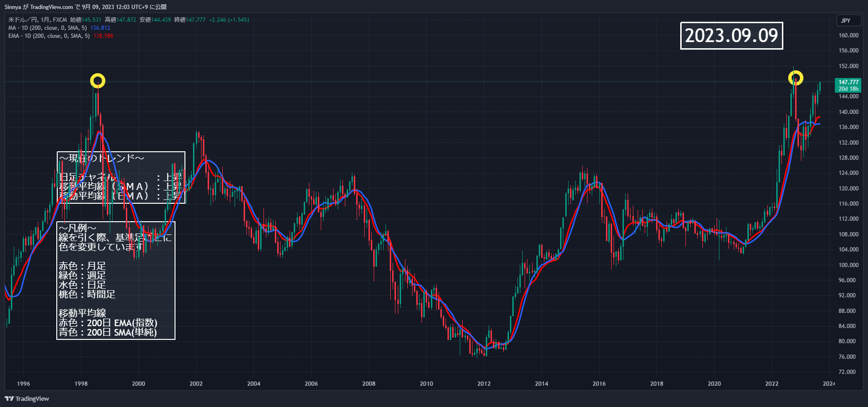Click the 2002 label on time axis
Screen dimensions: 868x407
[x=196, y=384]
